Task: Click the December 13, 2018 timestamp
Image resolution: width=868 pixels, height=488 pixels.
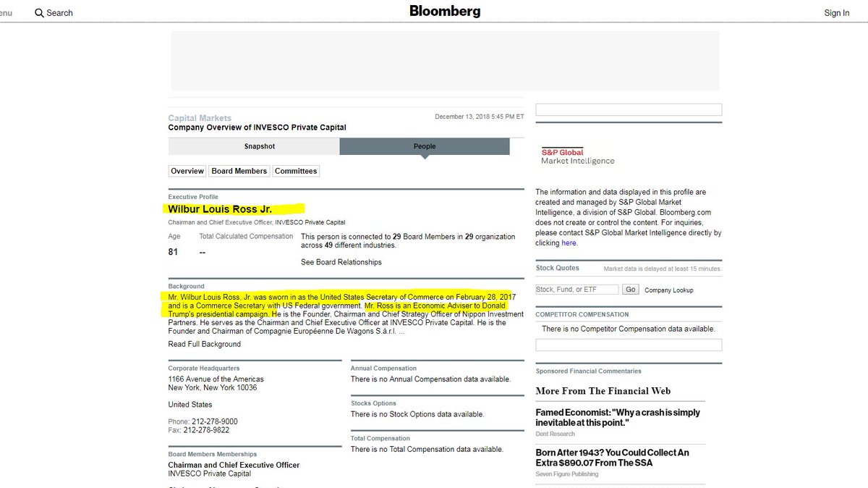Action: 480,117
